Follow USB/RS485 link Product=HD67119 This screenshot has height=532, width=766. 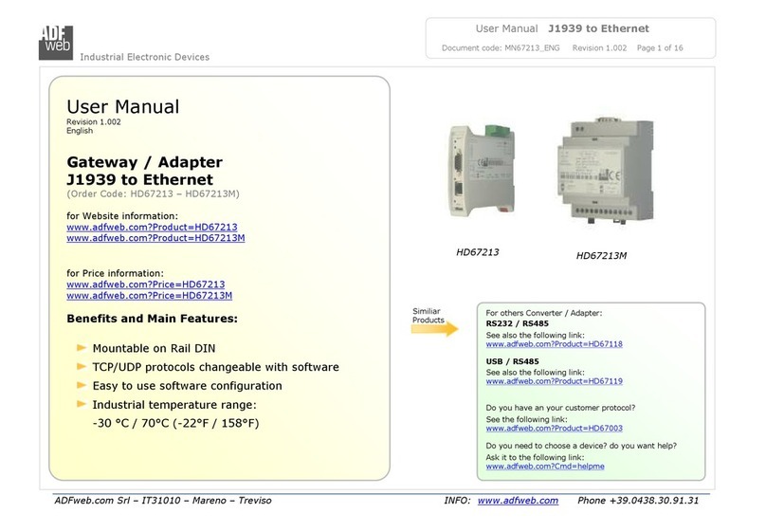click(x=554, y=381)
